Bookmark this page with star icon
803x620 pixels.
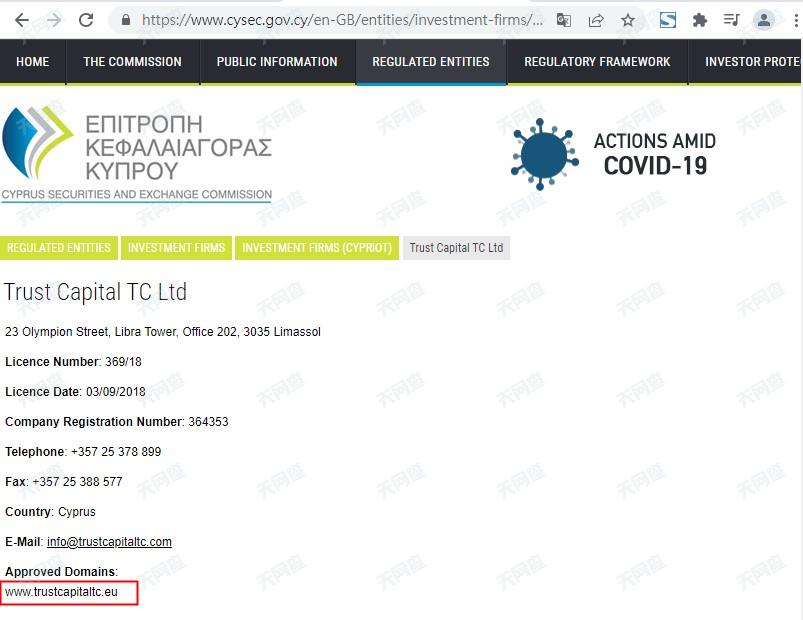pos(628,20)
